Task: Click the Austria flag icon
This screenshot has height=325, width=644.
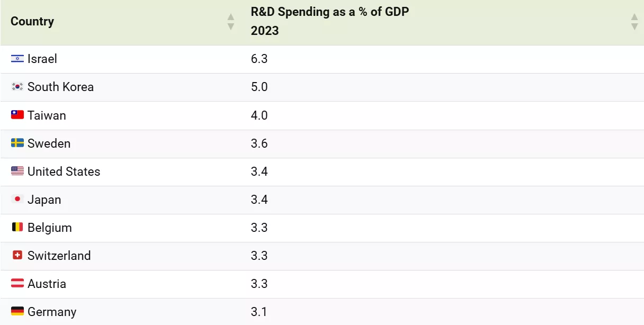Action: [16, 284]
